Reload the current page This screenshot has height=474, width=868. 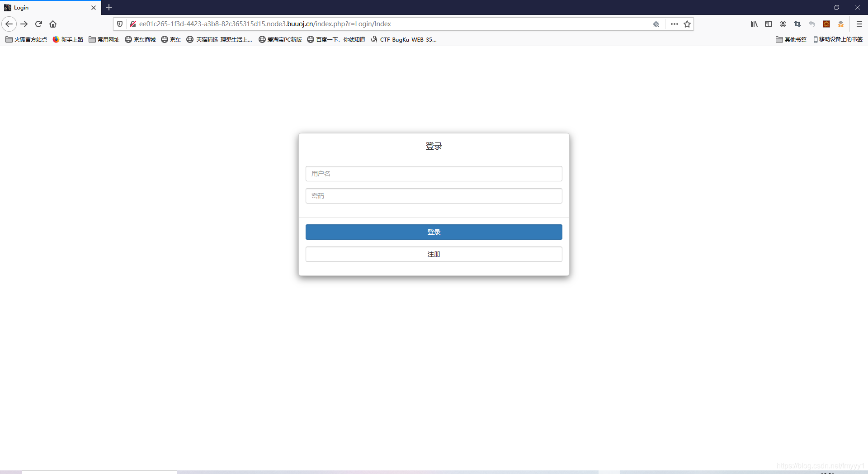[x=39, y=24]
